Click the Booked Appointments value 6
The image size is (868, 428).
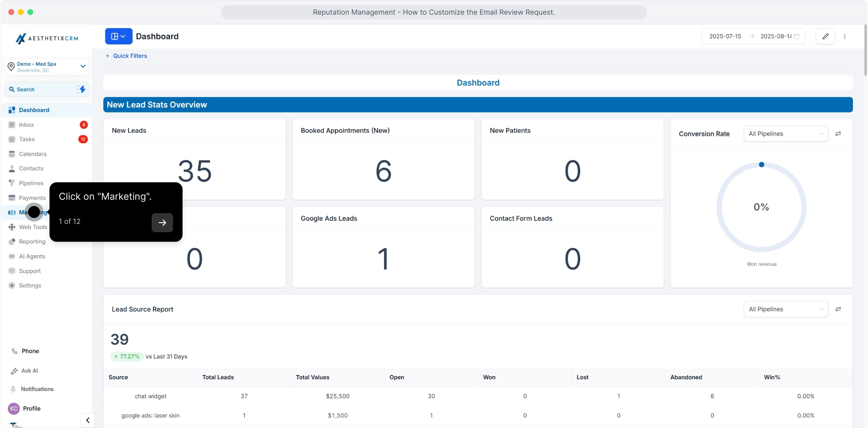[x=384, y=171]
